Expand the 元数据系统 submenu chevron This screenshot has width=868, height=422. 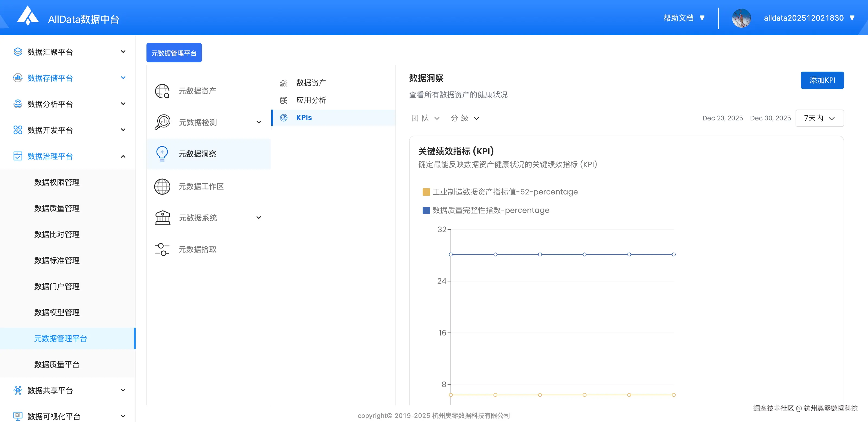[259, 218]
